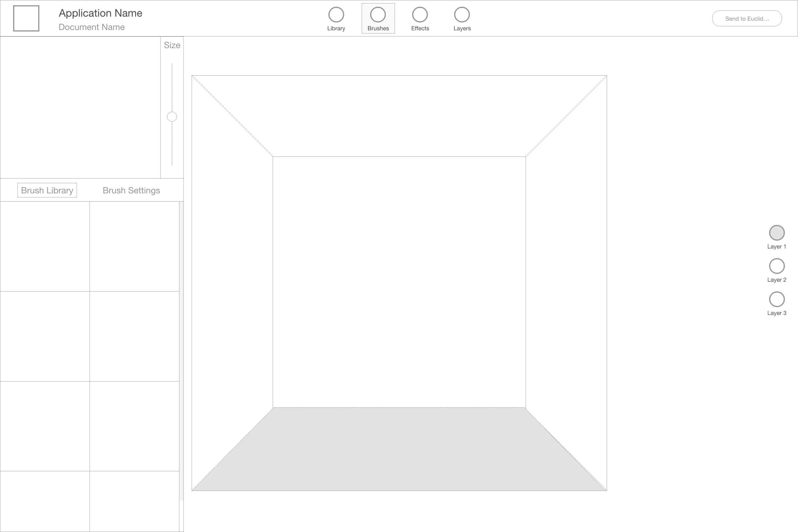Click the brush library scrollbar
The width and height of the screenshot is (798, 532).
coord(181,349)
